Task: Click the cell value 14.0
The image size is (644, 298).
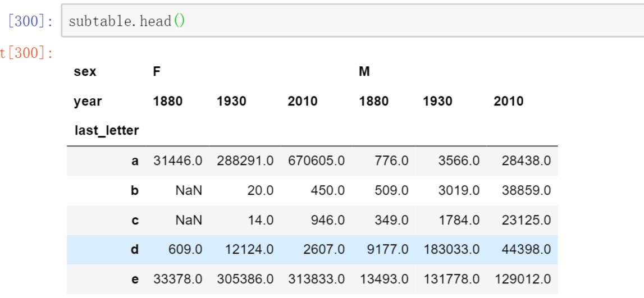Action: pos(261,221)
